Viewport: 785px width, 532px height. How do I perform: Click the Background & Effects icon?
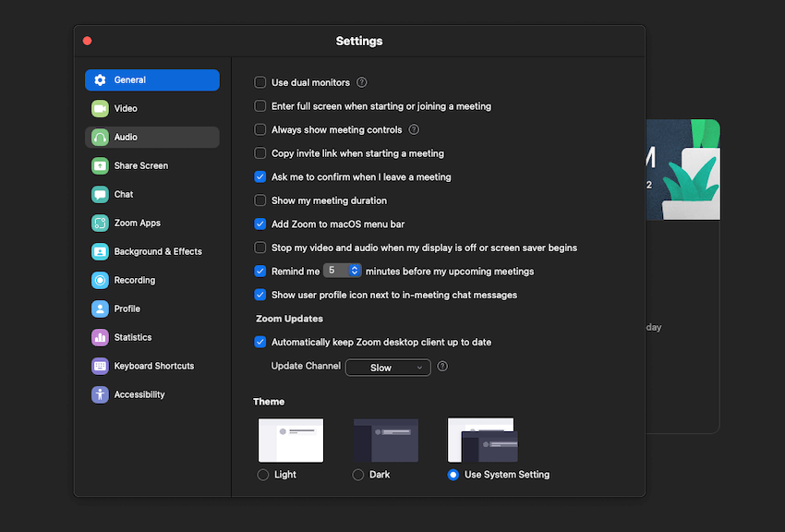tap(100, 252)
